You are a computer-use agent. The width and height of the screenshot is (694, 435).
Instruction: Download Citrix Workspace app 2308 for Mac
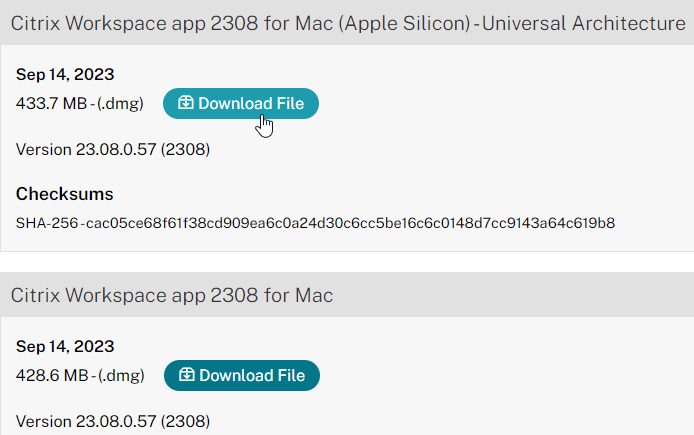[241, 375]
